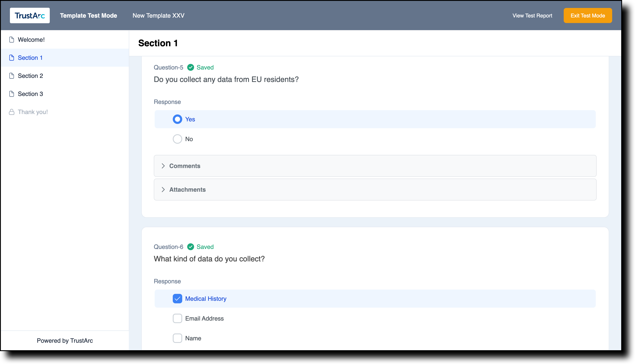Click the Section 1 document icon
This screenshot has width=635, height=364.
11,58
